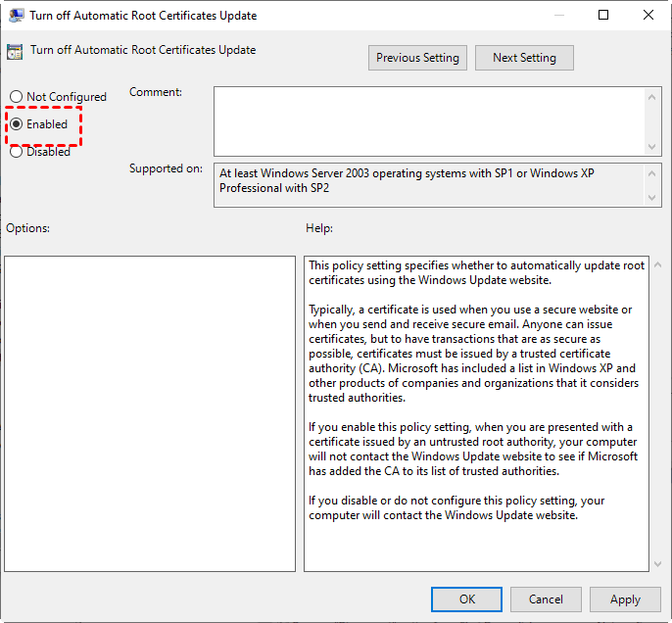Apply the policy changes
Image resolution: width=672 pixels, height=623 pixels.
[625, 599]
